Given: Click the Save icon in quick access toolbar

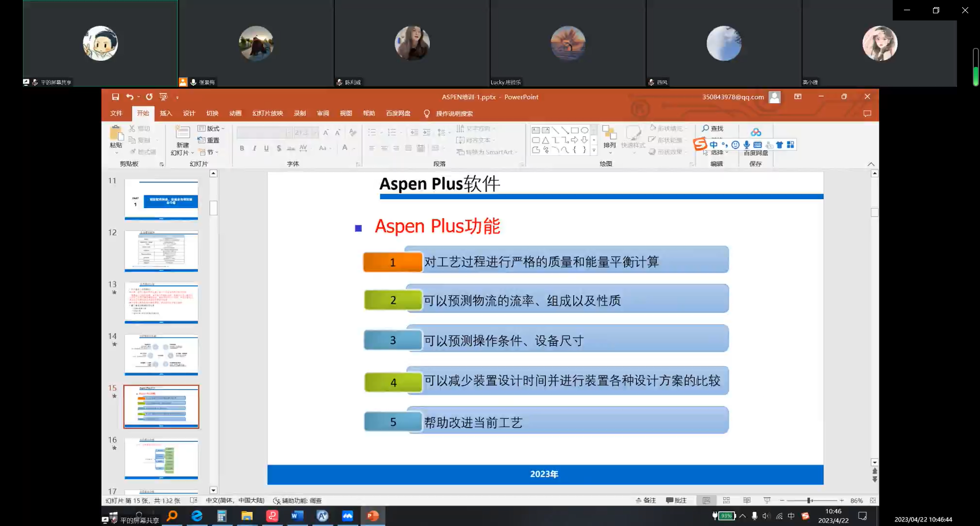Looking at the screenshot, I should click(115, 97).
